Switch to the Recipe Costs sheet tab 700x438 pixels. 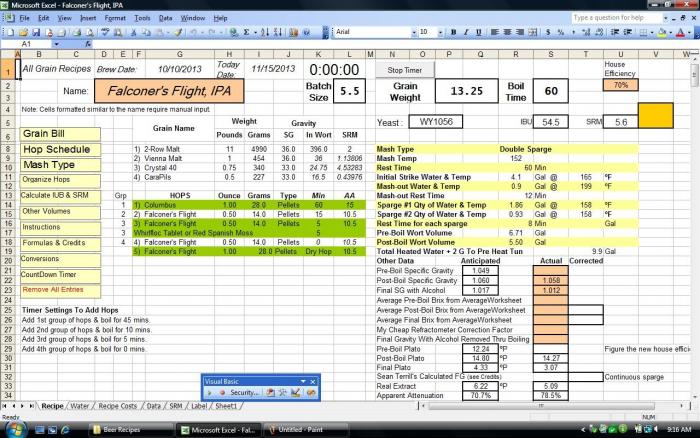(x=117, y=406)
